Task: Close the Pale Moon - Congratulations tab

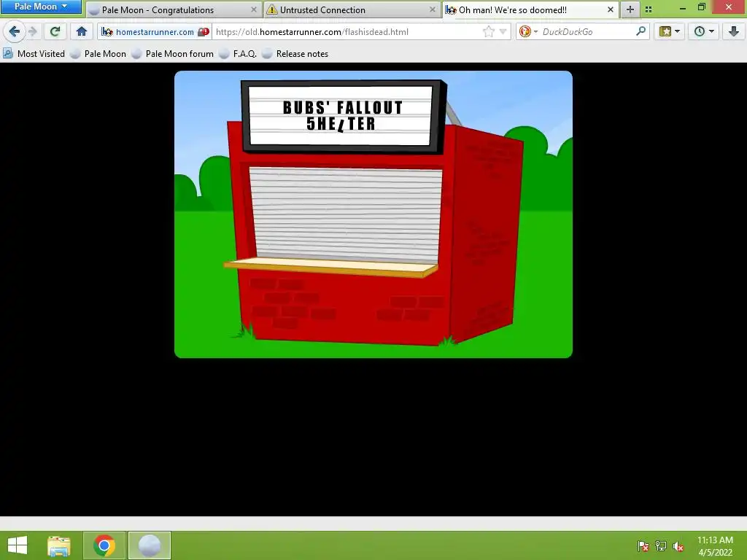Action: pos(254,9)
